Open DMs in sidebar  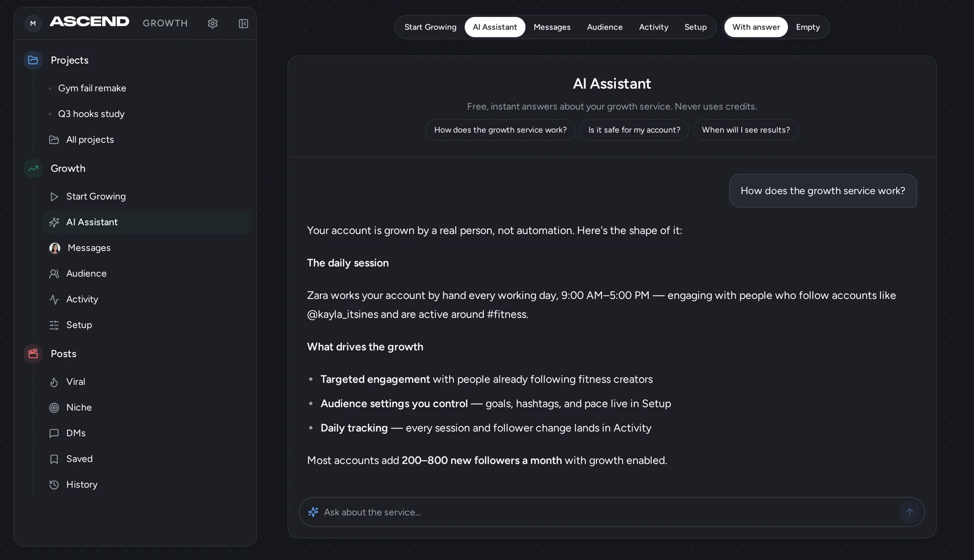tap(147, 433)
